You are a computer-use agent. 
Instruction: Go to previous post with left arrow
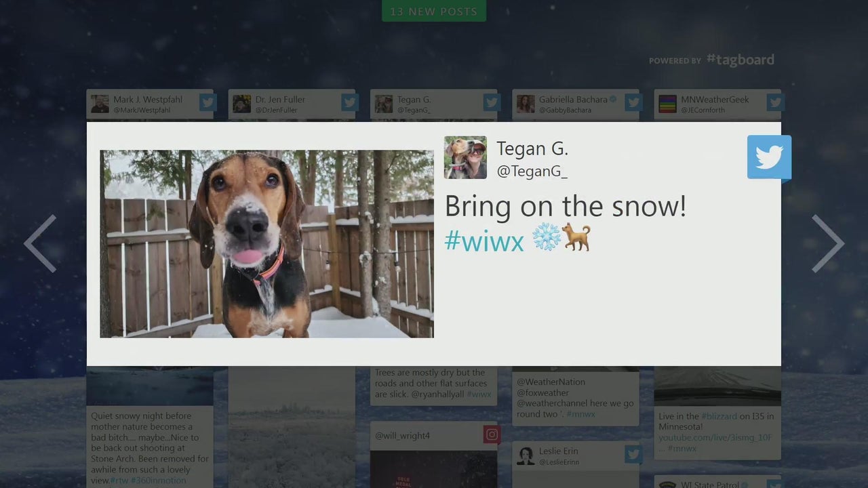point(40,244)
